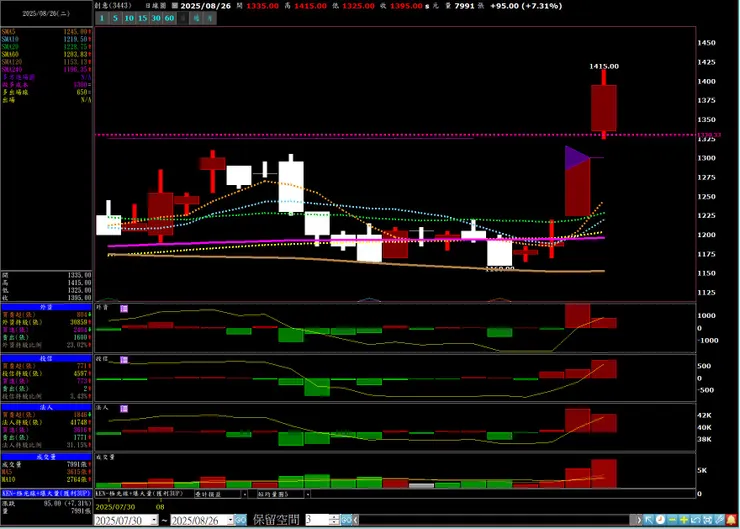The height and width of the screenshot is (529, 740).
Task: Click the purple icon in investment trust panel
Action: [124, 360]
